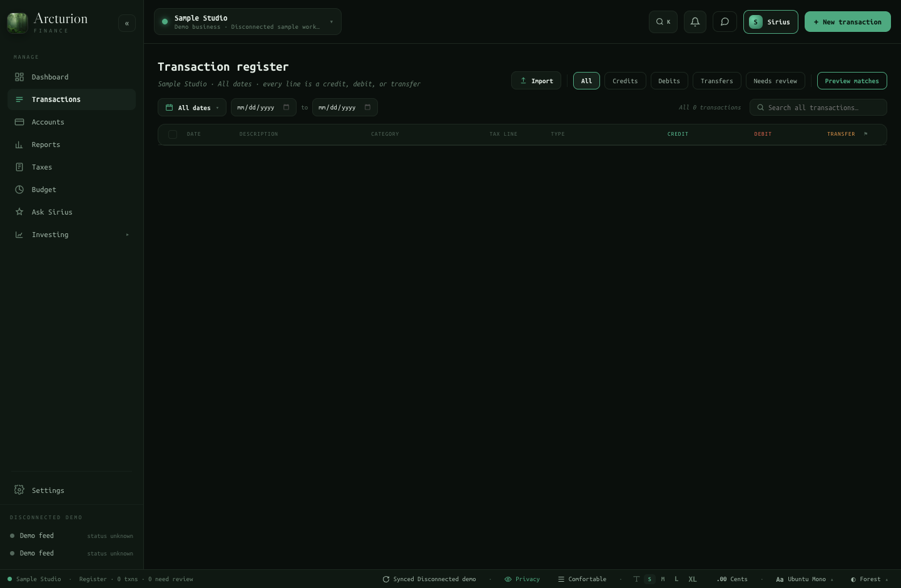Click the start date input field
The image size is (901, 588).
tap(263, 108)
